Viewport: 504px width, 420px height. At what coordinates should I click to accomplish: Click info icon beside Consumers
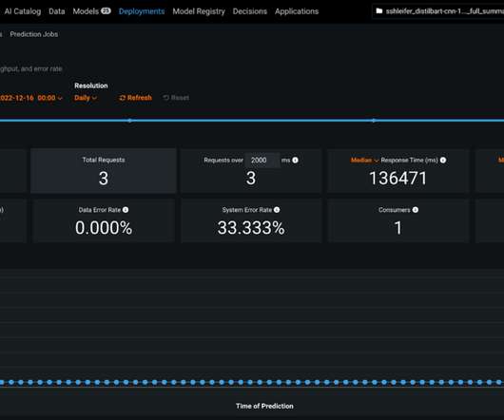point(416,210)
